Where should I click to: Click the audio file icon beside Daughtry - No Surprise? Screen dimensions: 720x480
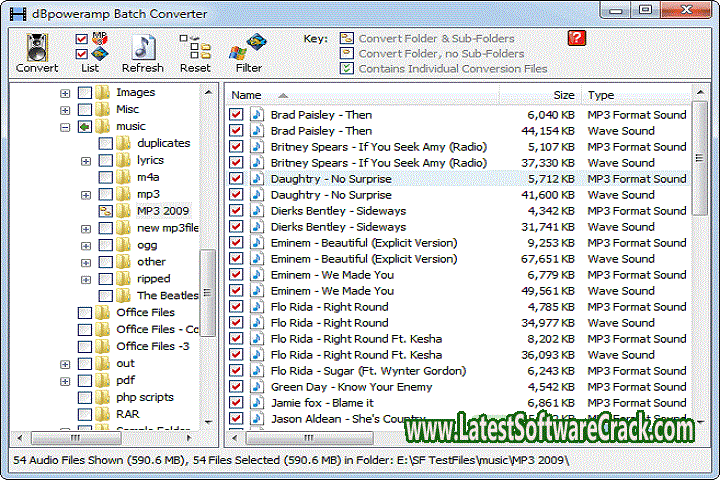coord(256,179)
